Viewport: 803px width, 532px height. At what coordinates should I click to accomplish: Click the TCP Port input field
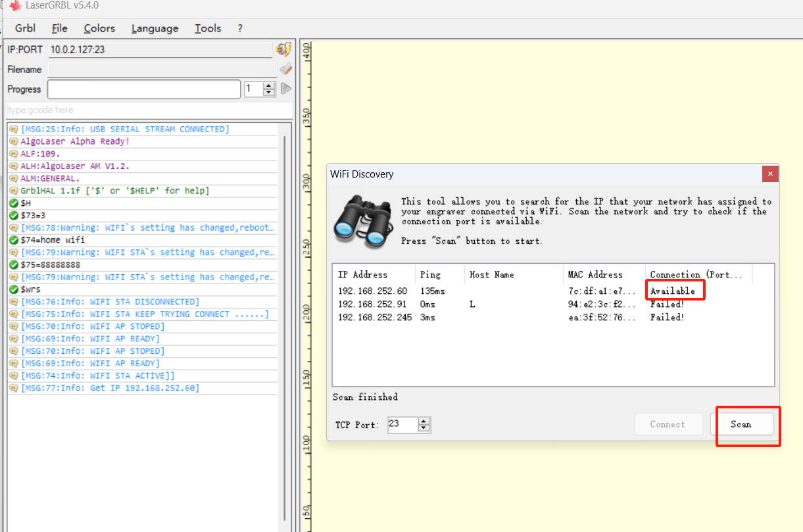[402, 424]
